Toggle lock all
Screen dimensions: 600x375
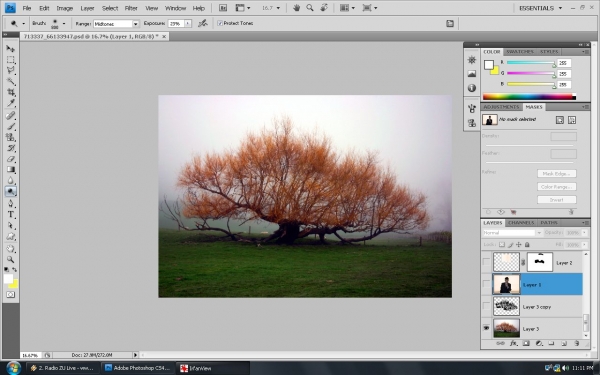tap(527, 245)
